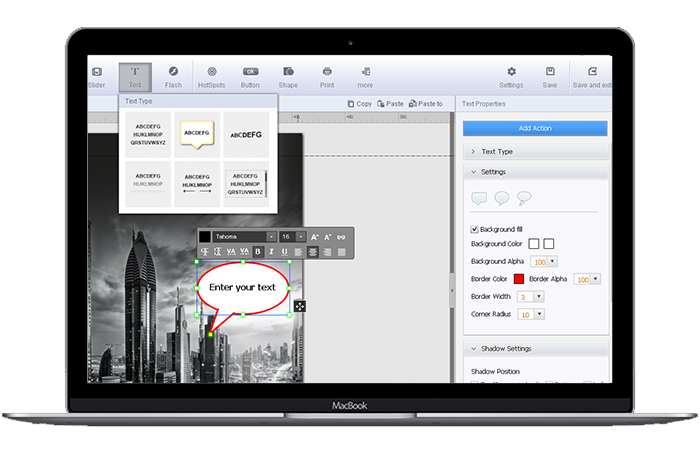Click Paste in the edit bar
700x450 pixels.
point(390,104)
